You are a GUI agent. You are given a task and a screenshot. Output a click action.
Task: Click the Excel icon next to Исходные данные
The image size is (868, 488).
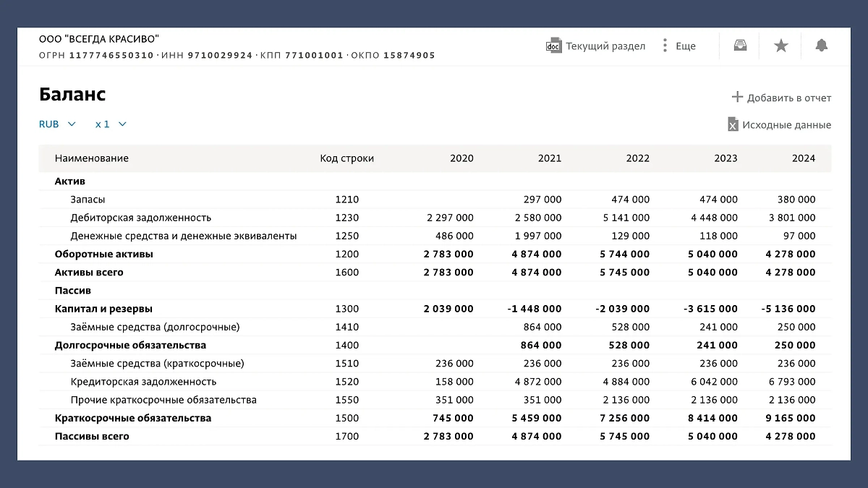click(733, 124)
